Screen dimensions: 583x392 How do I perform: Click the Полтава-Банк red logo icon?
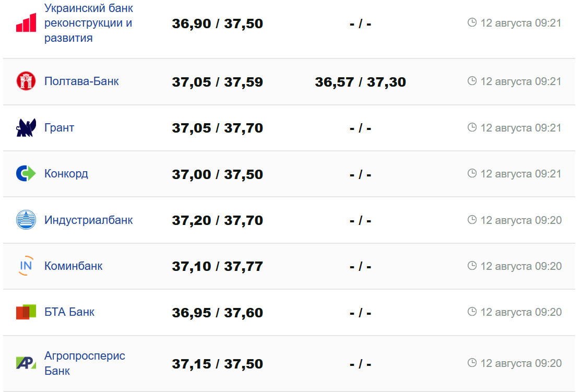pos(26,81)
